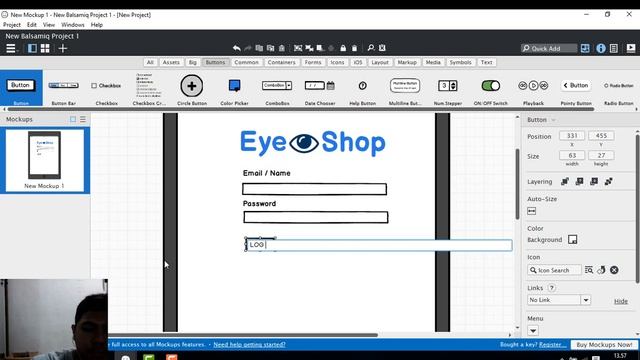
Task: Toggle the navigator panel view icon
Action: tap(32, 48)
